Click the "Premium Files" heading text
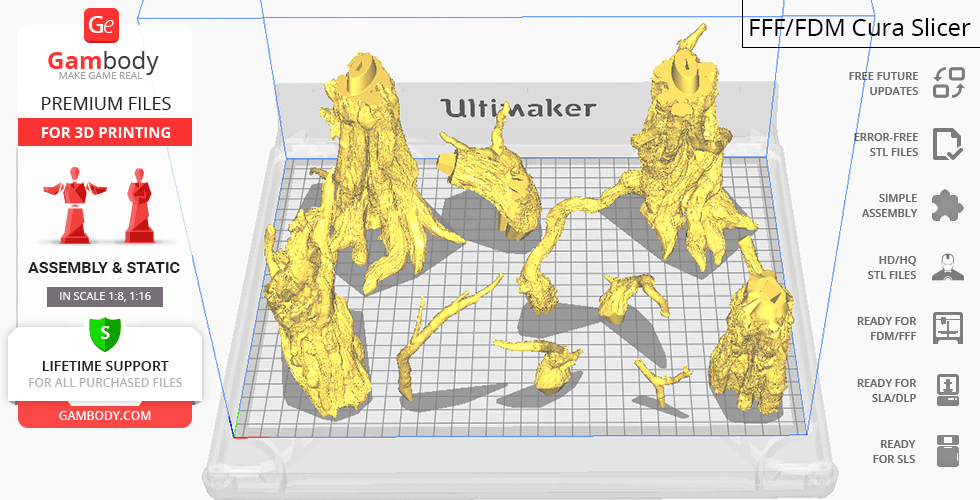The width and height of the screenshot is (980, 500). [105, 104]
